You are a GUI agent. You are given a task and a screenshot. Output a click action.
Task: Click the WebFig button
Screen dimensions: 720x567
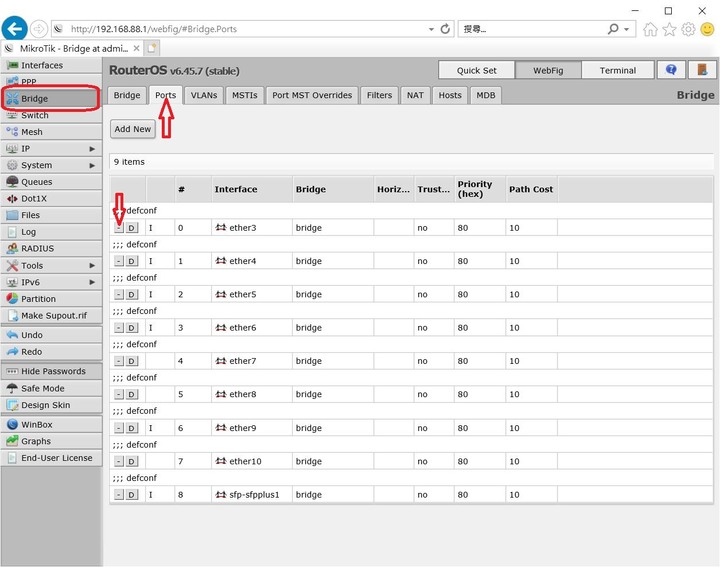548,70
